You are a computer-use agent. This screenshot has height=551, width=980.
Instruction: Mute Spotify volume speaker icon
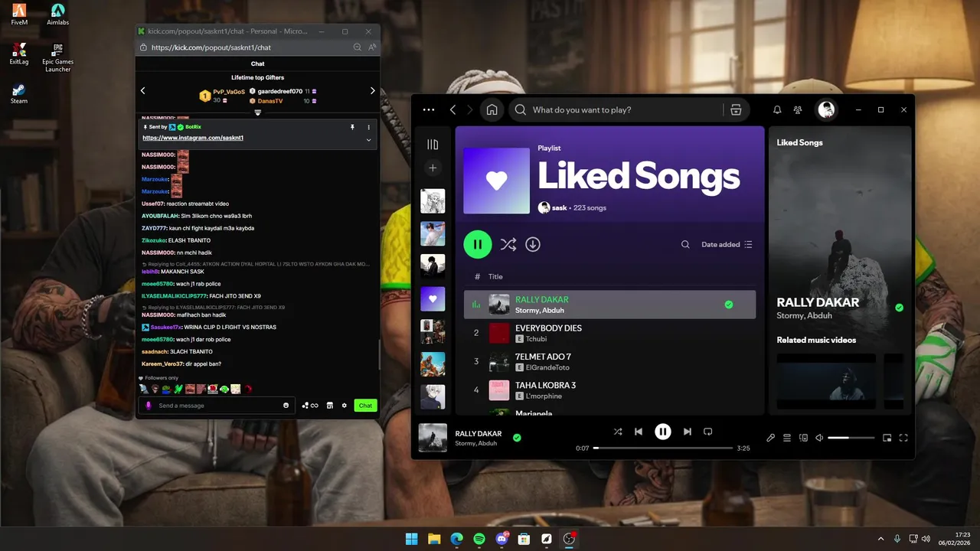tap(819, 438)
